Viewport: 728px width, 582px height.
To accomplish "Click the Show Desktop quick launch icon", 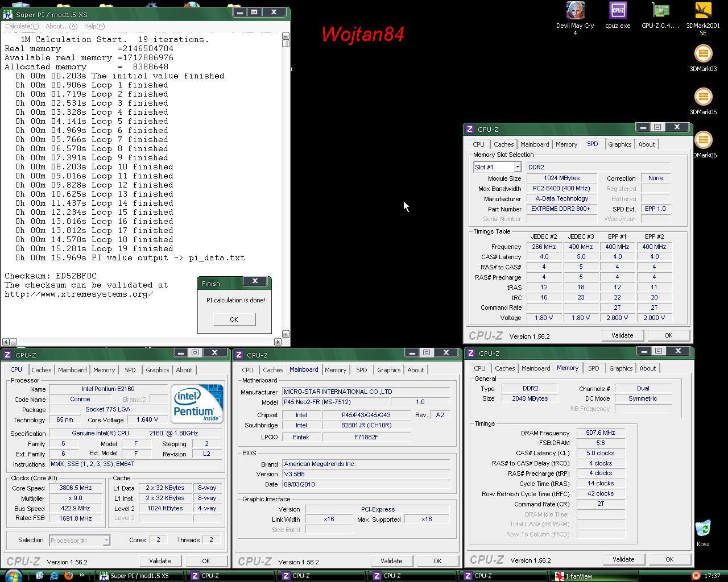I will (x=40, y=576).
